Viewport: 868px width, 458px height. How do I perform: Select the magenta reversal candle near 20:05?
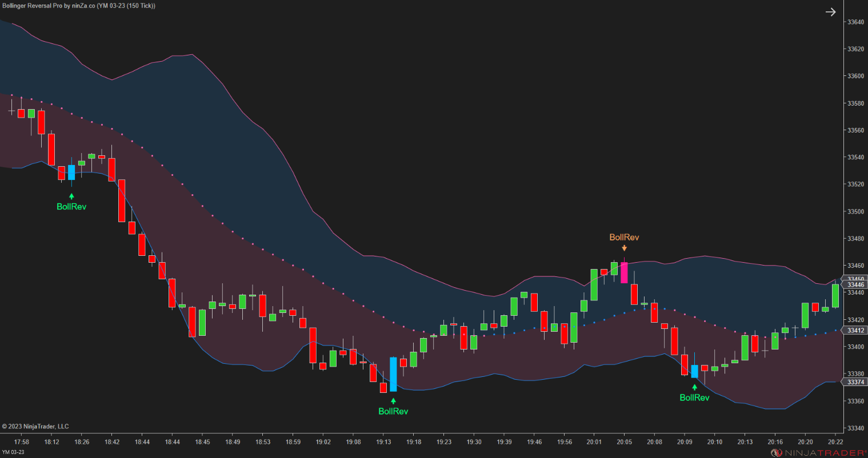(x=624, y=273)
